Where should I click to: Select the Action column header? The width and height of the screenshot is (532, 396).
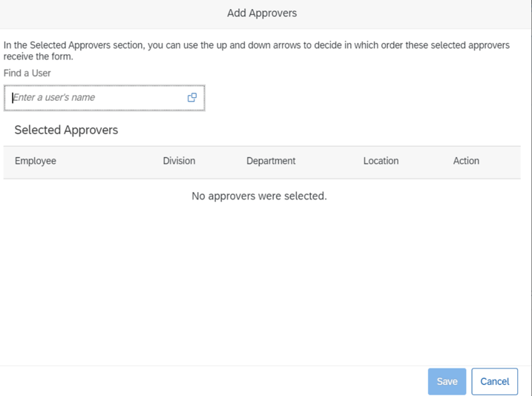[466, 161]
